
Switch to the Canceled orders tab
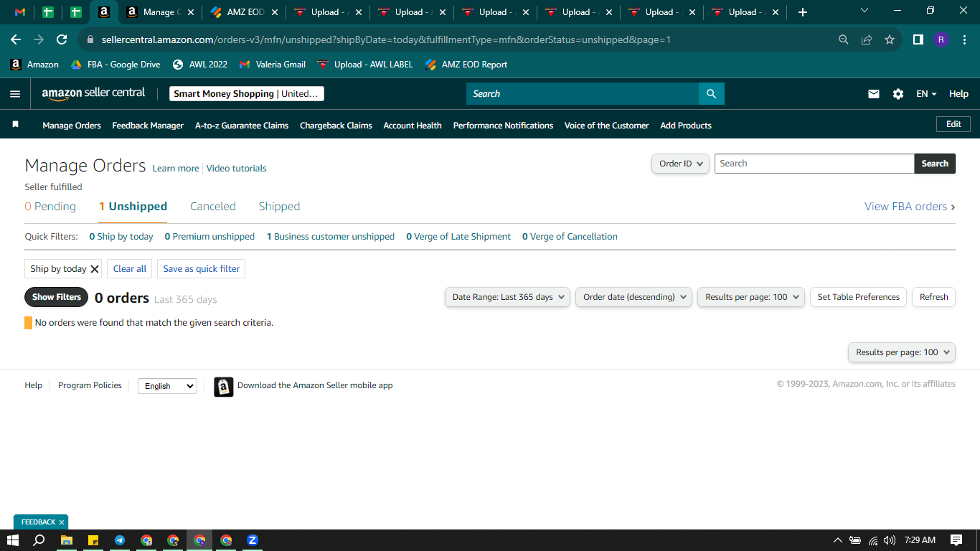coord(213,207)
